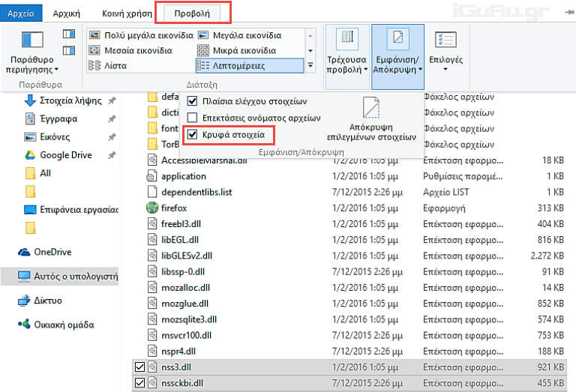Expand the layout gallery more button

click(x=310, y=65)
